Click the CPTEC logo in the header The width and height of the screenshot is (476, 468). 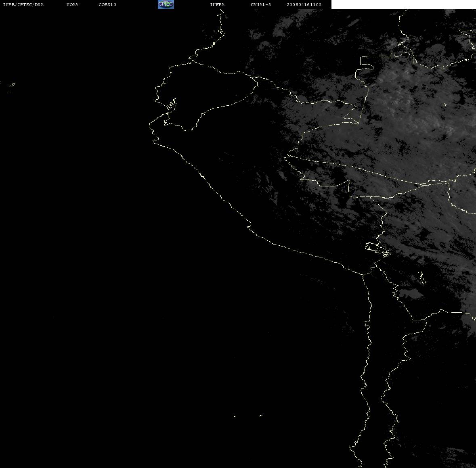(x=166, y=4)
